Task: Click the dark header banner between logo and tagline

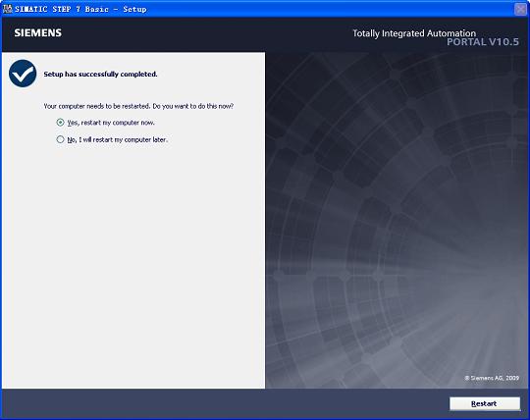Action: 207,33
